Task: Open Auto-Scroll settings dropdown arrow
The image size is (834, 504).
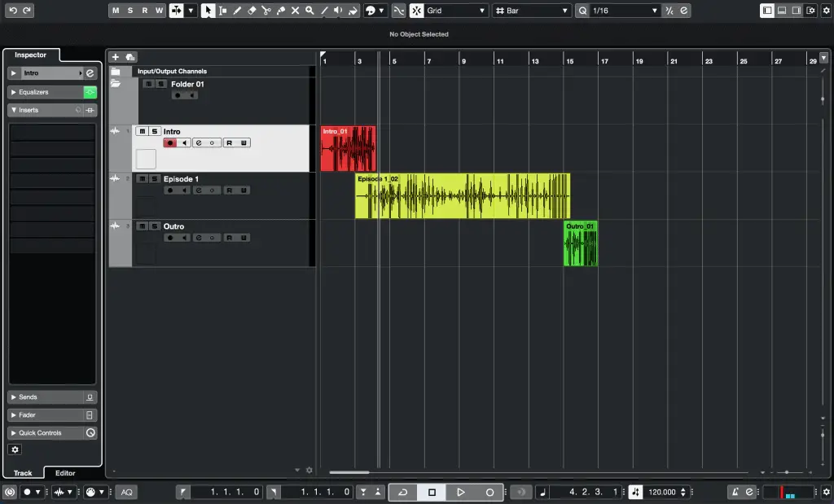Action: coord(191,10)
